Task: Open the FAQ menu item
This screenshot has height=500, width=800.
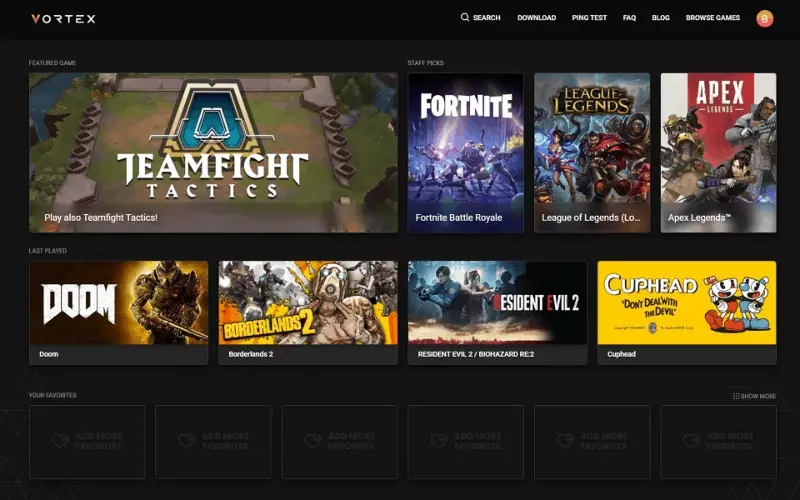Action: [629, 17]
